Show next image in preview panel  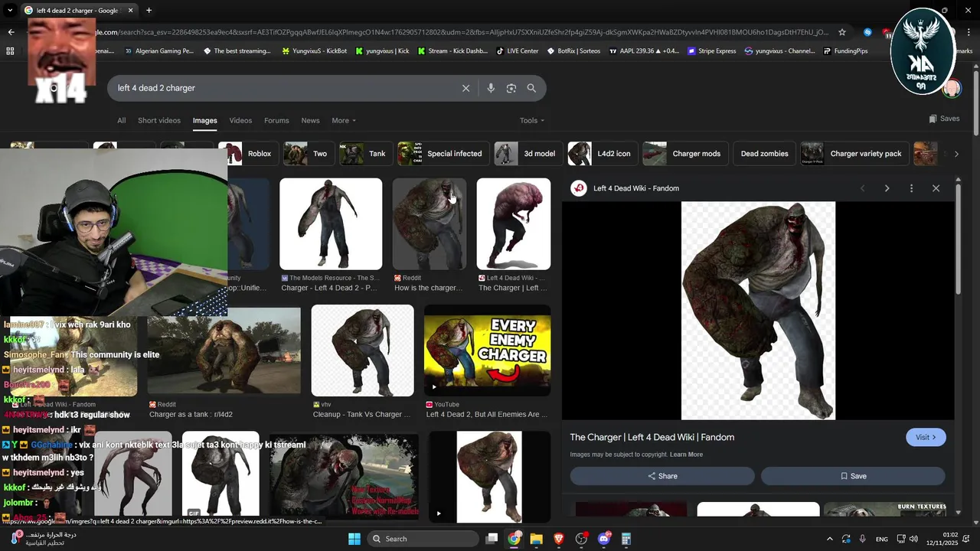click(887, 188)
